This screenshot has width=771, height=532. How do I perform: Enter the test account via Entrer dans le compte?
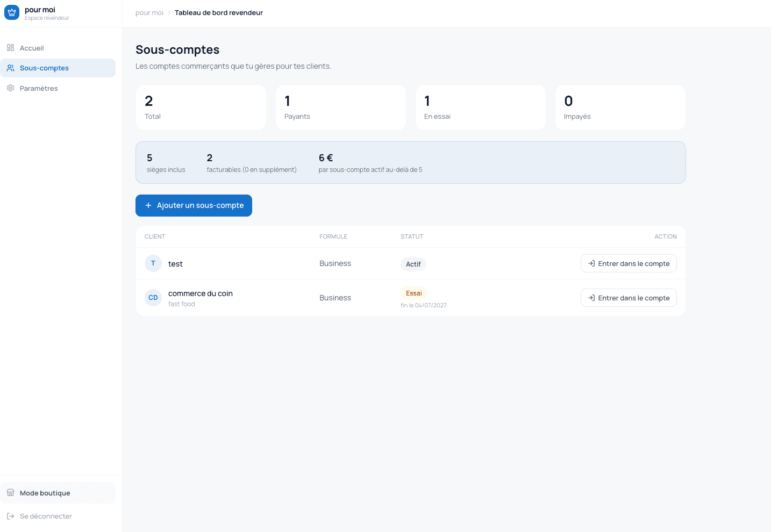pyautogui.click(x=629, y=263)
